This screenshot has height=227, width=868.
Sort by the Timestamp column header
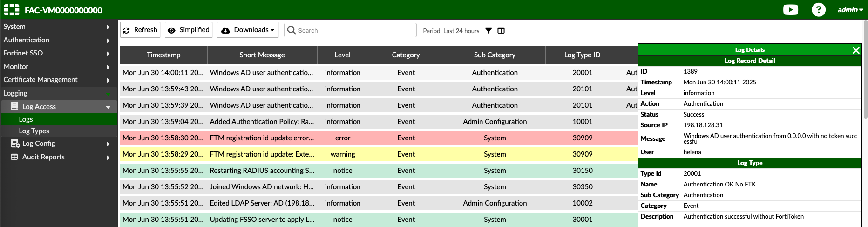(163, 55)
